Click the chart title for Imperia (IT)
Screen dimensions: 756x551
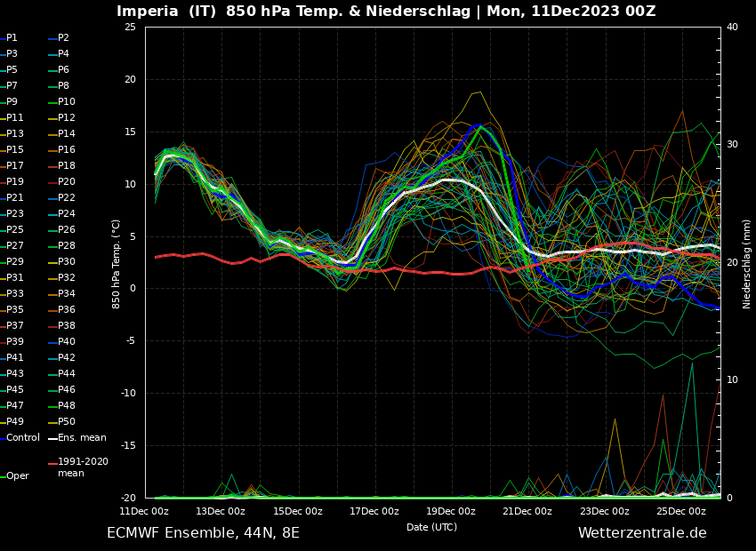386,12
